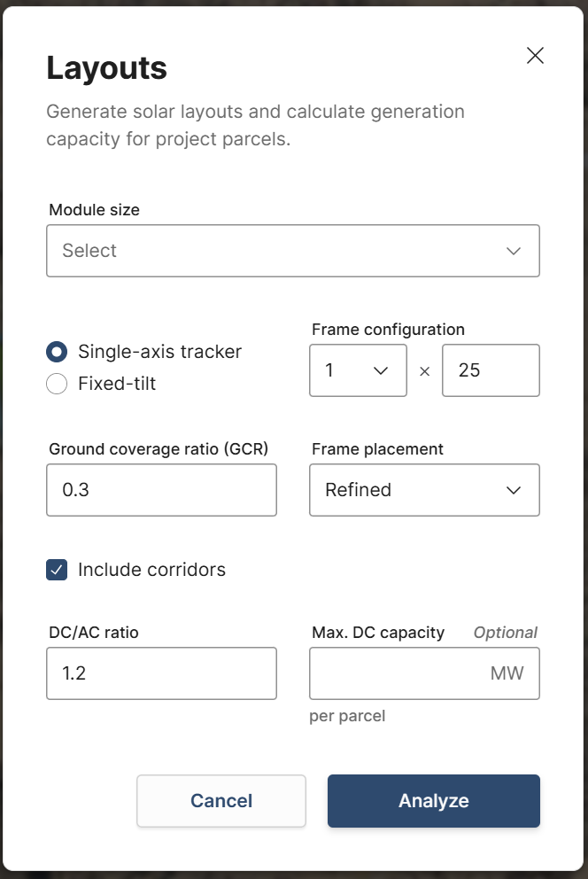Close the Layouts dialog with the X icon
The width and height of the screenshot is (588, 879).
click(x=535, y=55)
